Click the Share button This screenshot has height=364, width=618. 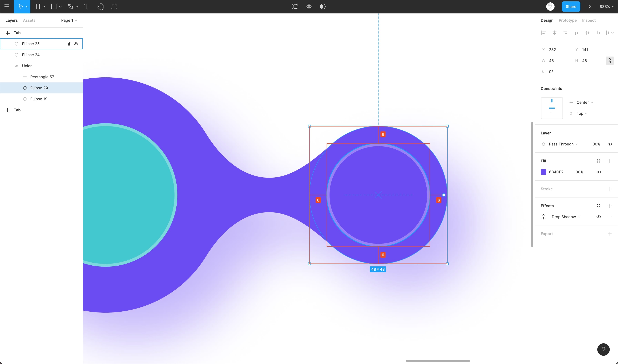[571, 7]
